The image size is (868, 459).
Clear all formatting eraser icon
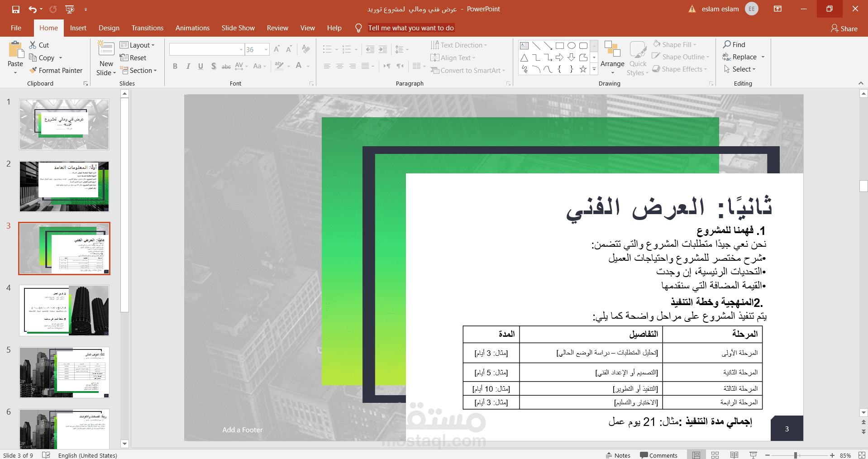click(306, 49)
